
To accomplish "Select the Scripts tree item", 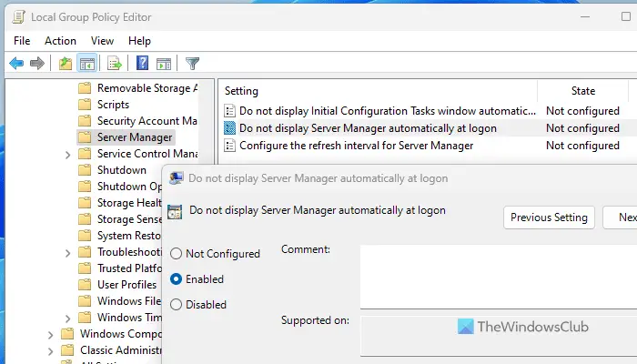I will click(x=113, y=105).
